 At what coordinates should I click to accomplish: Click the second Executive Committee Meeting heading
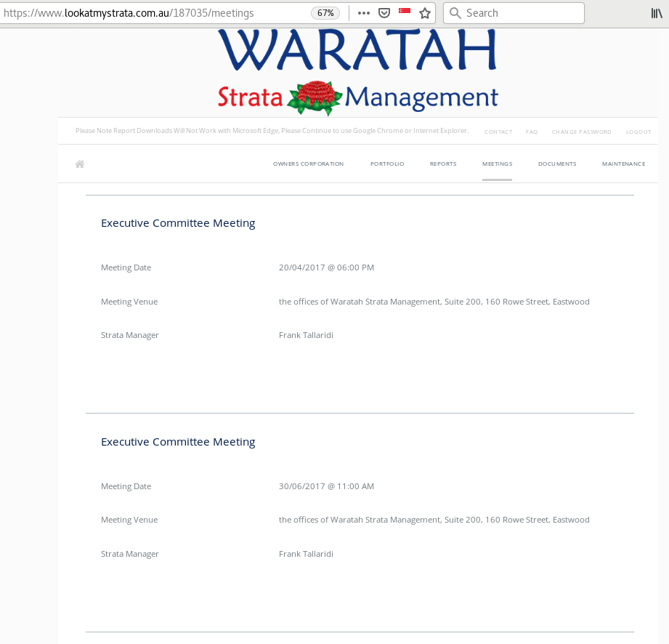pyautogui.click(x=178, y=442)
